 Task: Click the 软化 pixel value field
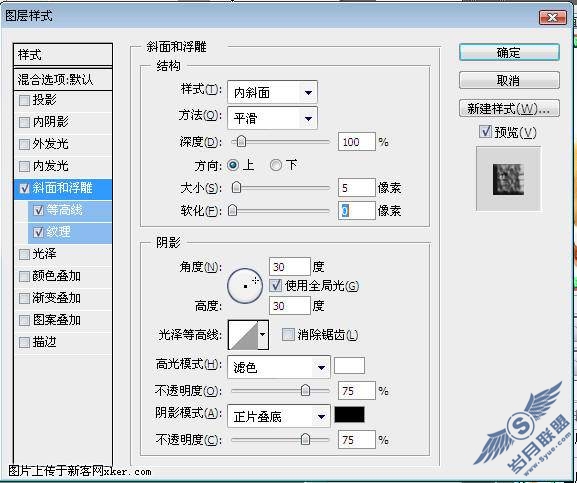point(357,210)
